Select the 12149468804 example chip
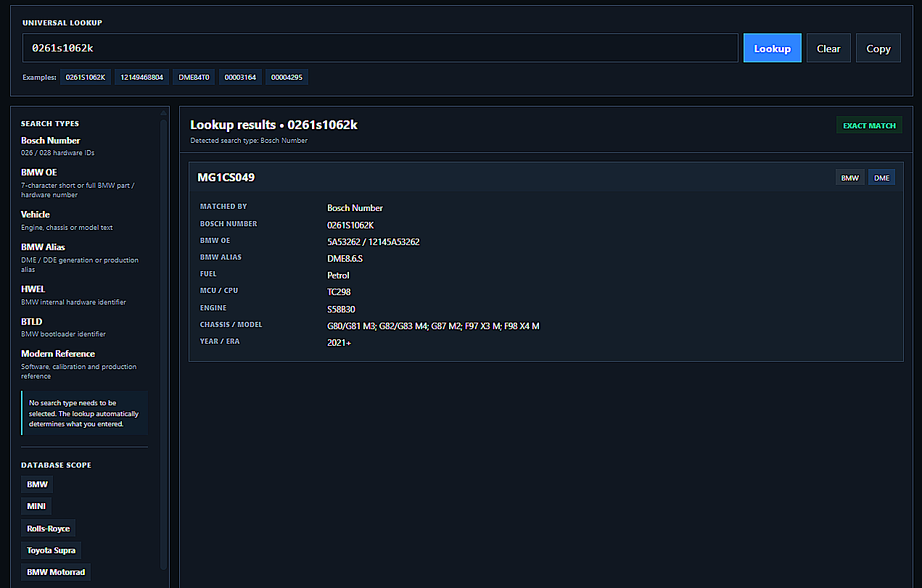The image size is (922, 588). pyautogui.click(x=142, y=77)
